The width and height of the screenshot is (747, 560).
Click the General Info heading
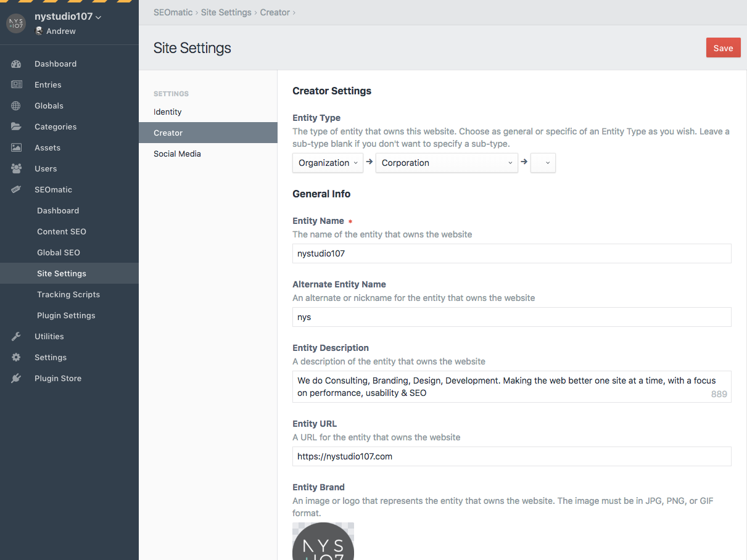[x=321, y=194]
